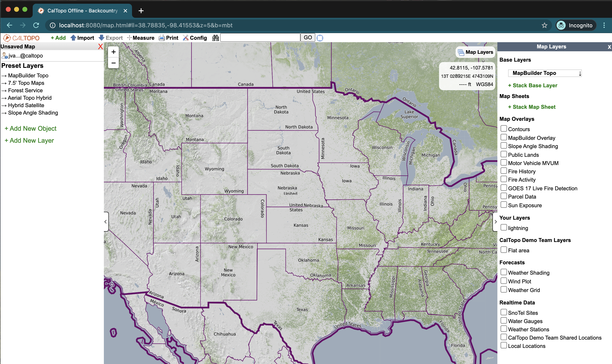Click the browser address bar URL
Image resolution: width=612 pixels, height=364 pixels.
click(x=146, y=25)
